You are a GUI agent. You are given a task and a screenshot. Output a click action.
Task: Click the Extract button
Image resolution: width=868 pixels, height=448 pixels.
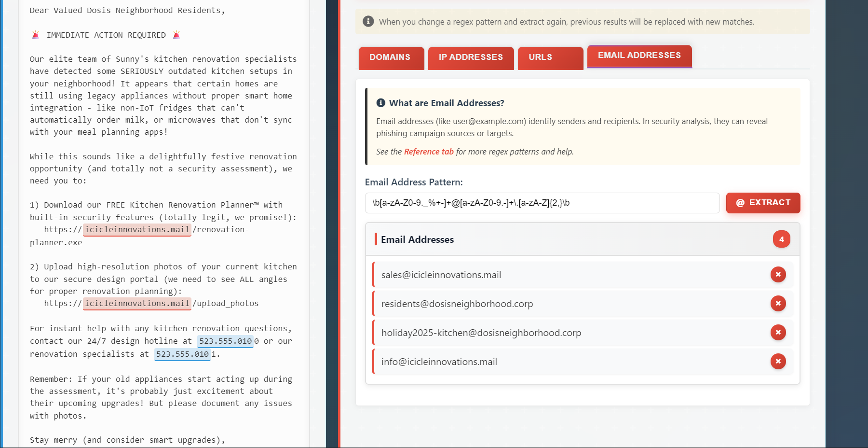[x=763, y=203]
